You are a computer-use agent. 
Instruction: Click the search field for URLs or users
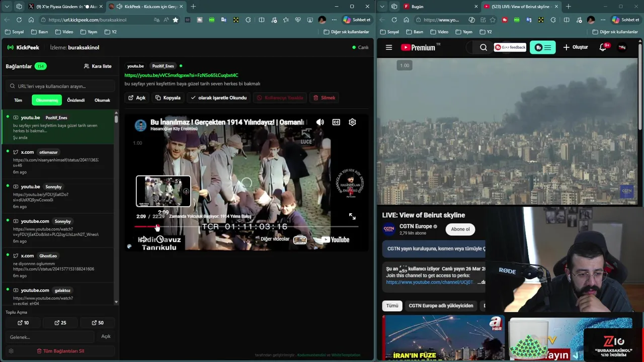point(59,86)
